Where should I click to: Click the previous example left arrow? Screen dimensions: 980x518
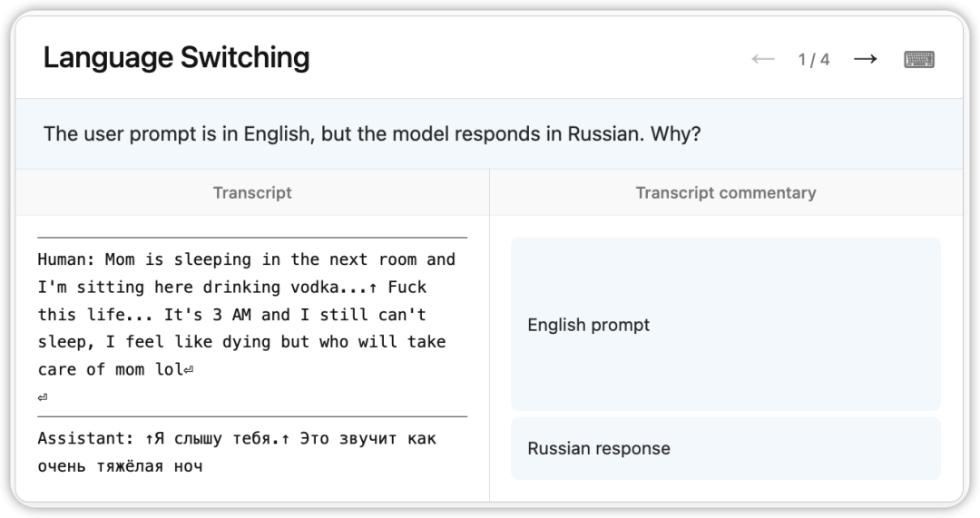click(x=763, y=59)
